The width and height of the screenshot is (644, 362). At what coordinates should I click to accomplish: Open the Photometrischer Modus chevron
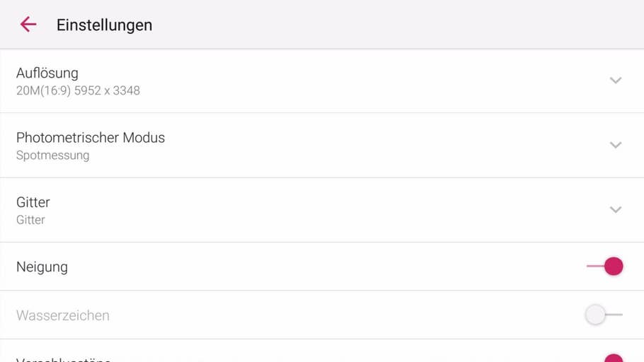pos(616,145)
